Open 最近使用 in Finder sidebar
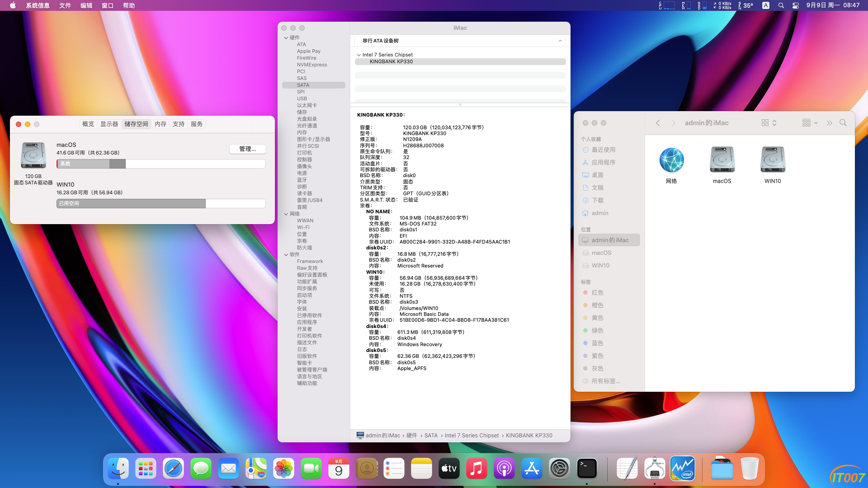 click(x=604, y=150)
